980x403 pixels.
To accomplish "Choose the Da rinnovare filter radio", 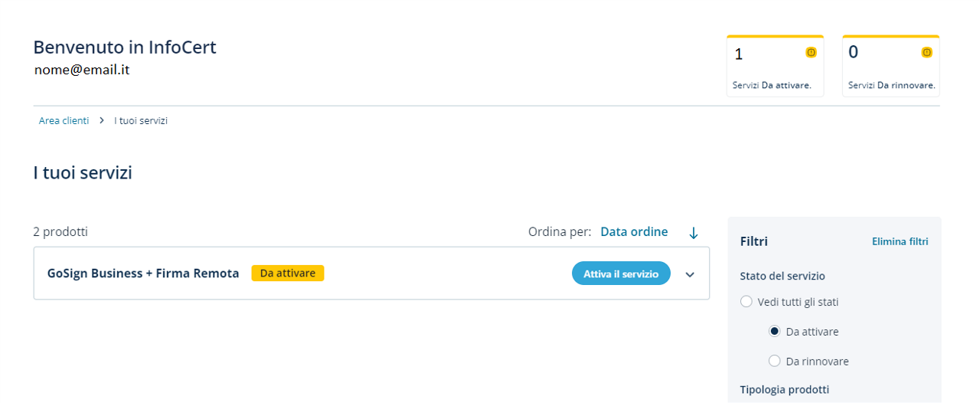I will tap(775, 361).
